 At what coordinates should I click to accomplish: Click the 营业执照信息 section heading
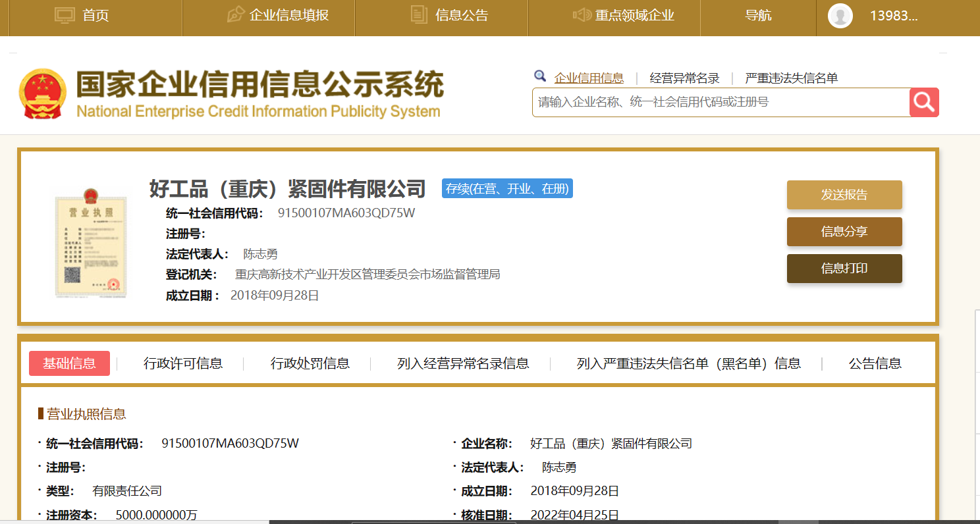tap(86, 414)
